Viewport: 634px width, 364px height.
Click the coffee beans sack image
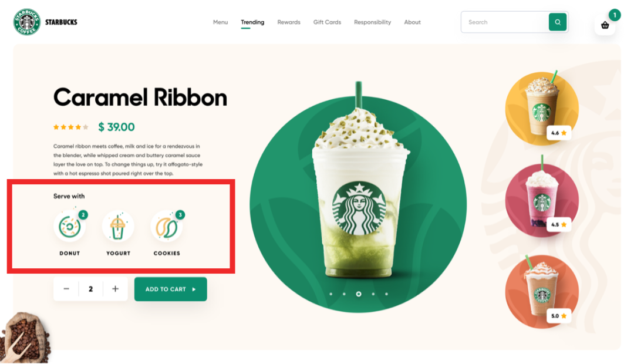[25, 338]
